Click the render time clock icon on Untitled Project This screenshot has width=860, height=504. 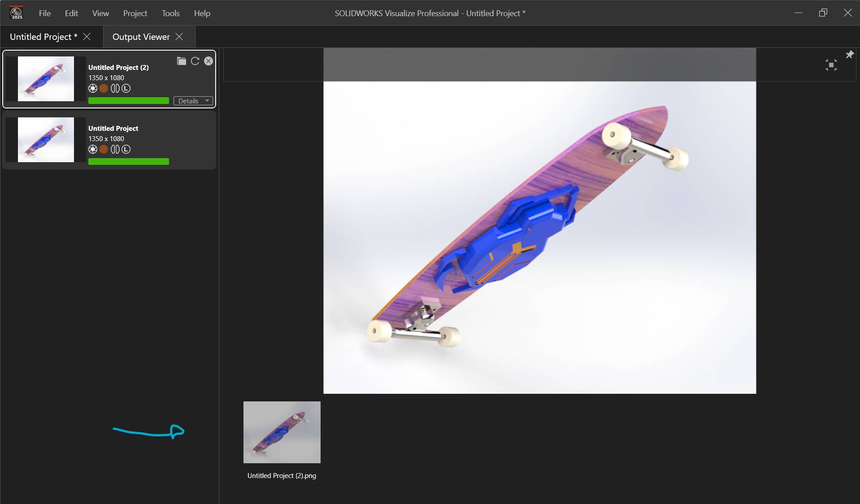point(126,150)
